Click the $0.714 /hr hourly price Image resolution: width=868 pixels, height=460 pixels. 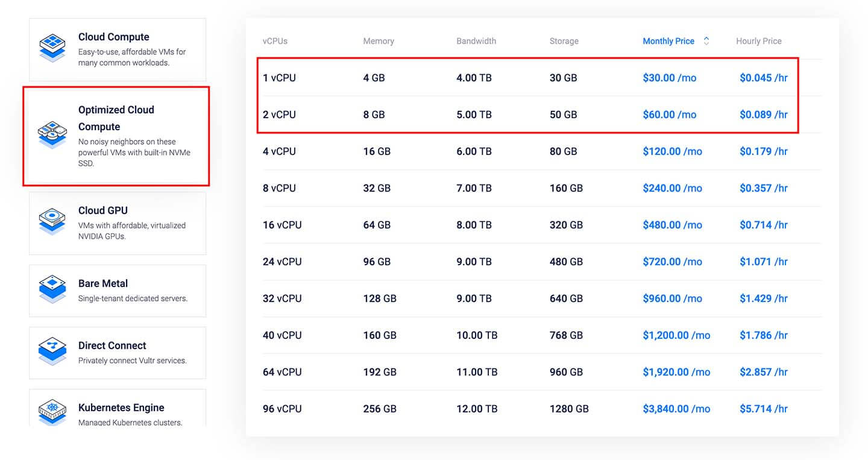pos(764,225)
